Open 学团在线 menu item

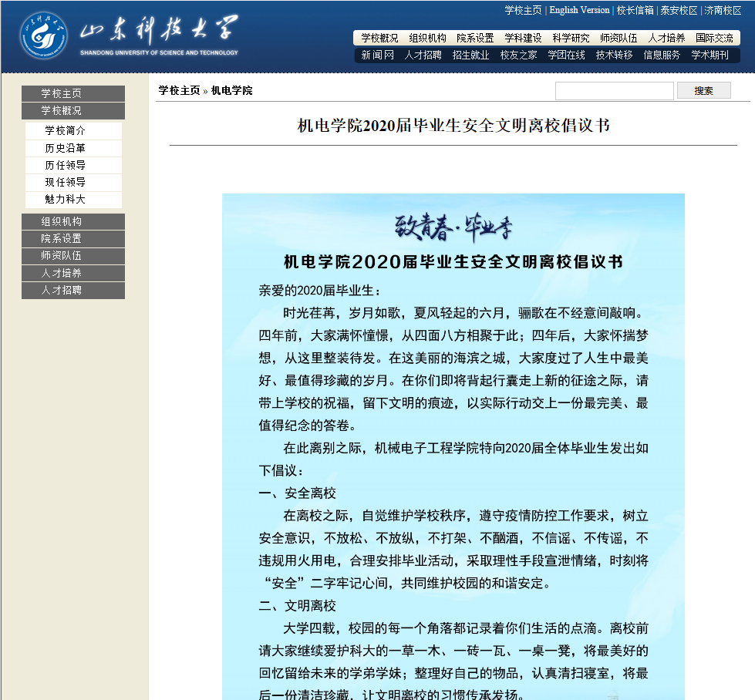pos(566,56)
